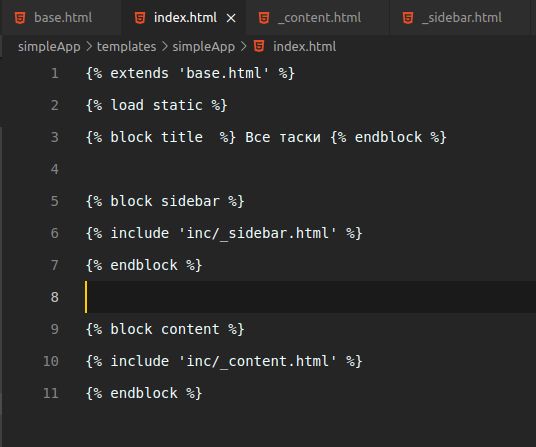Viewport: 536px width, 447px height.
Task: Open the _content.html tab
Action: pos(318,17)
